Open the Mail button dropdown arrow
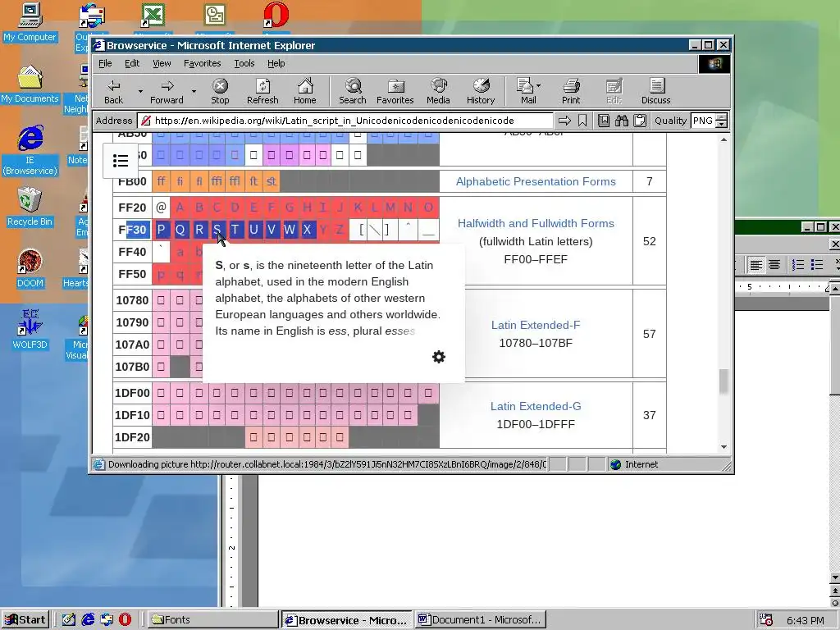 coord(538,85)
